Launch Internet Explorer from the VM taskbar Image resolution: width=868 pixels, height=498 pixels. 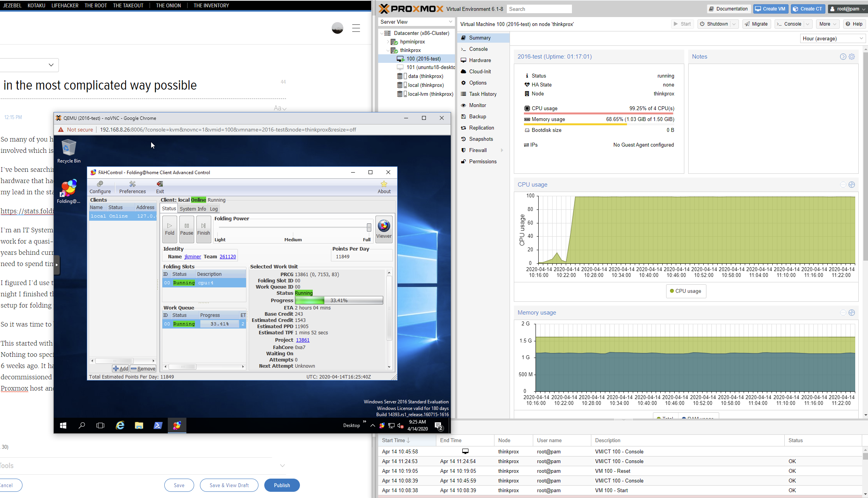click(120, 425)
